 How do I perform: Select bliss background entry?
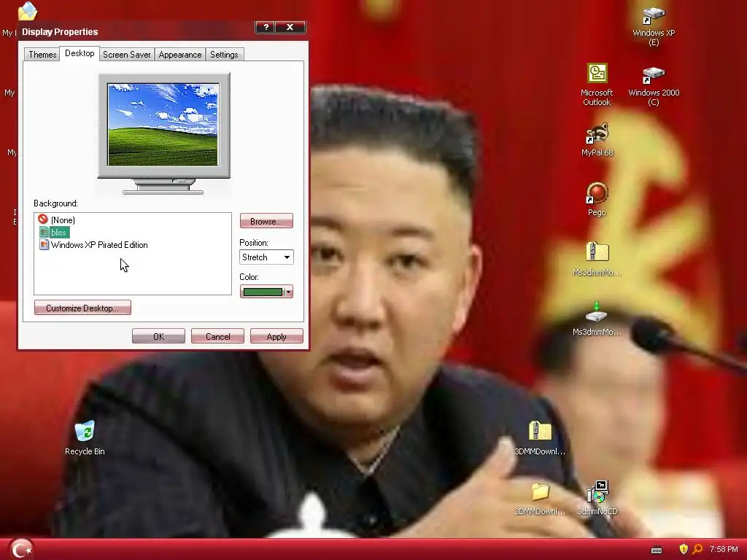point(54,233)
